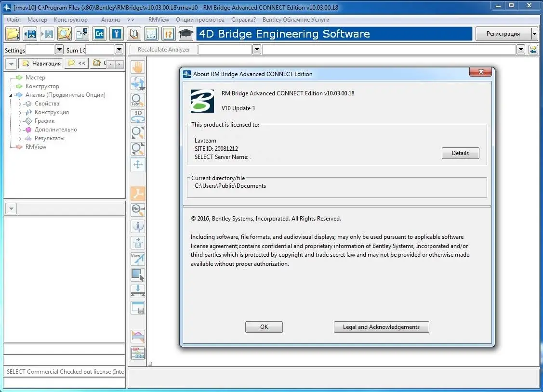This screenshot has height=392, width=543.
Task: Click the rotate axes arrows tool
Action: 138,83
